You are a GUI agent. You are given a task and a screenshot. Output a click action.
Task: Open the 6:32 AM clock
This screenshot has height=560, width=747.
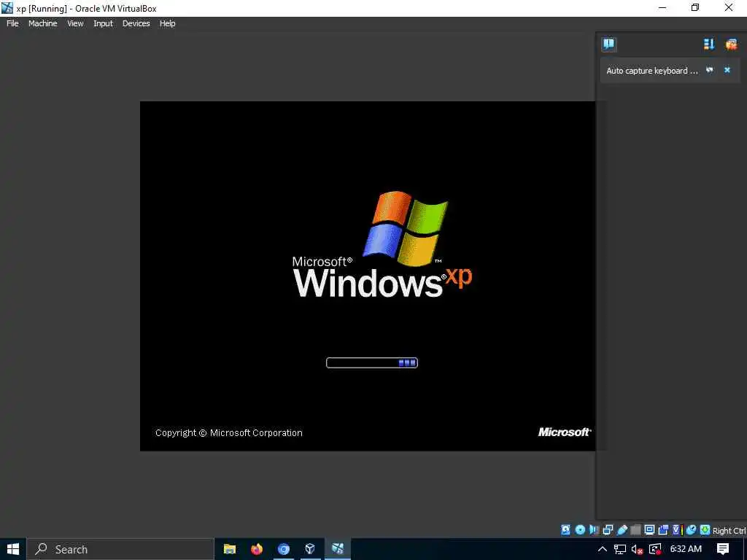(x=686, y=549)
